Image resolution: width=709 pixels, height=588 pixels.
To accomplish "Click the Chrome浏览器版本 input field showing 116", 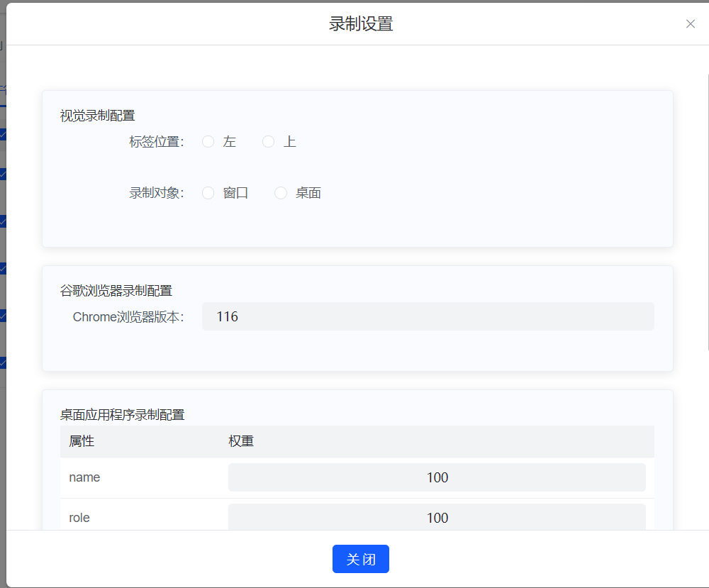I will point(428,316).
